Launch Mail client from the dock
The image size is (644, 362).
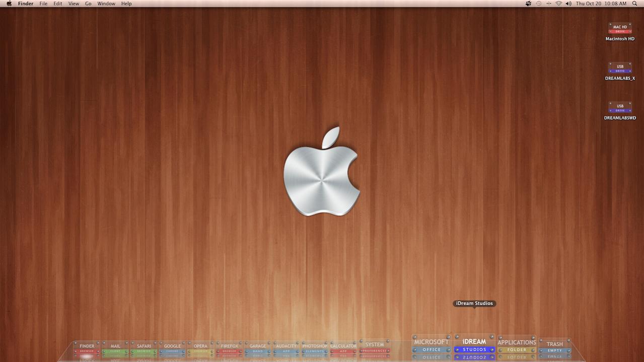[115, 348]
